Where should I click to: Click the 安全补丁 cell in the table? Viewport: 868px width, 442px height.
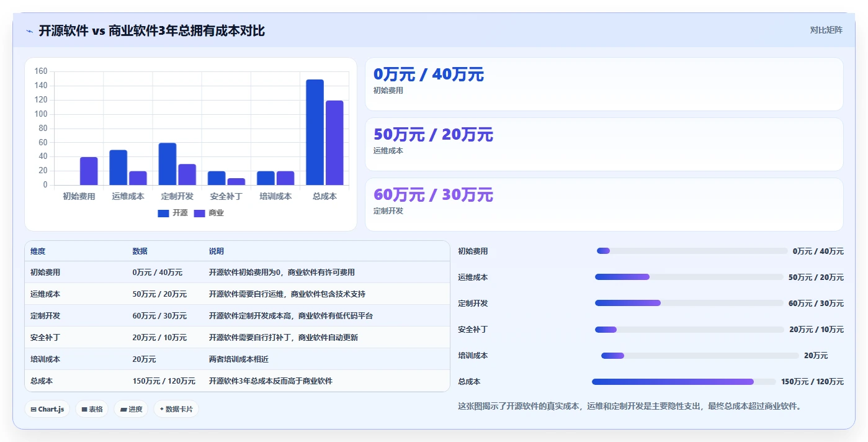click(x=45, y=338)
